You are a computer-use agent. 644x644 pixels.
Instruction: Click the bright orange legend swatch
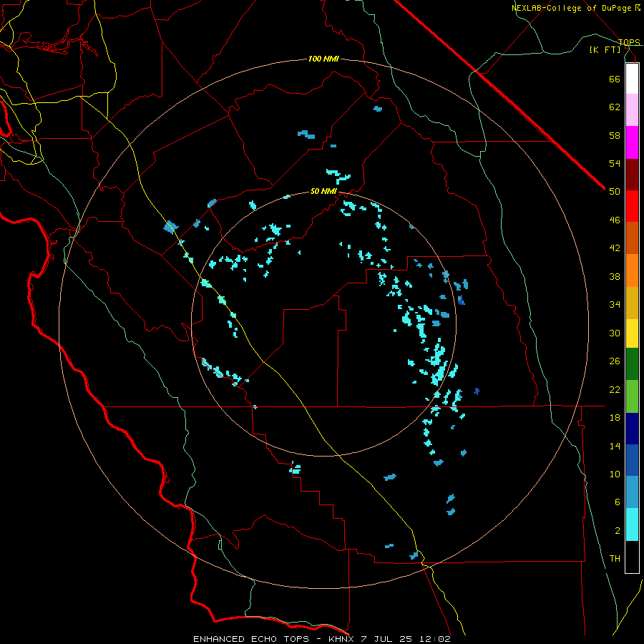coord(632,270)
